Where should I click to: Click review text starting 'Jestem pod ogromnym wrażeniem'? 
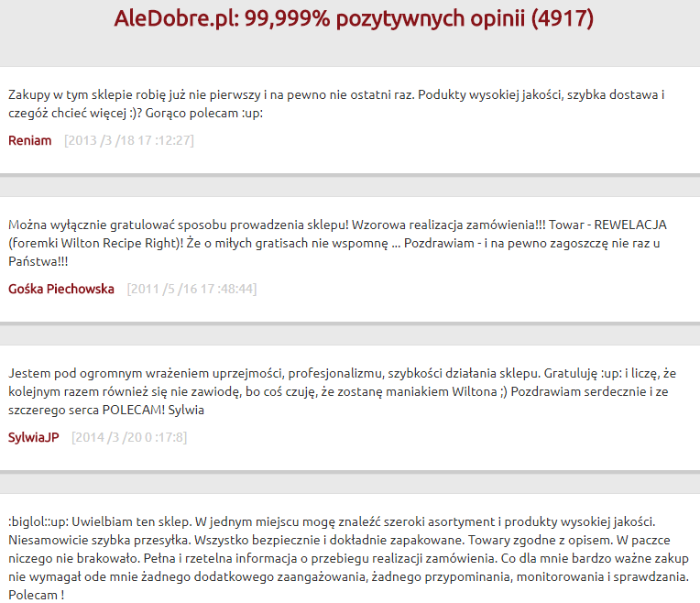click(x=343, y=391)
